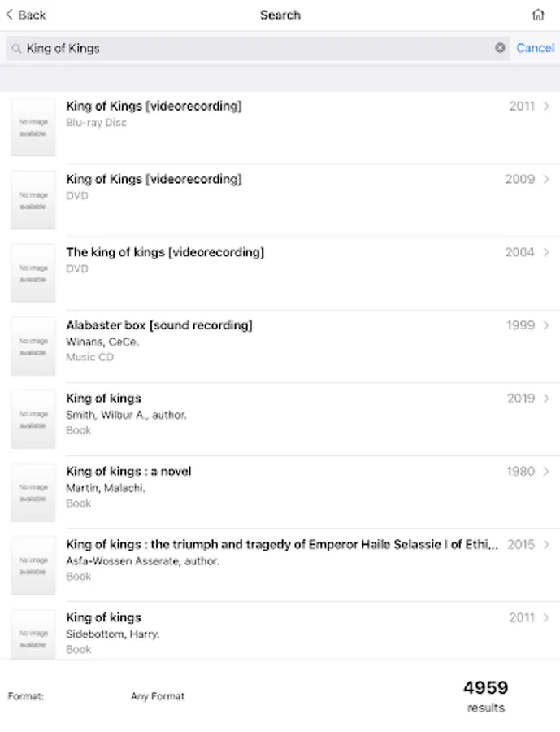Open The king of kings videorecording title
This screenshot has height=732, width=560.
point(165,252)
